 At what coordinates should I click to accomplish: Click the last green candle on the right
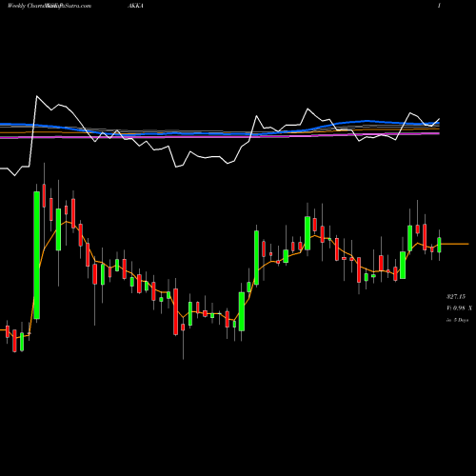coord(439,245)
